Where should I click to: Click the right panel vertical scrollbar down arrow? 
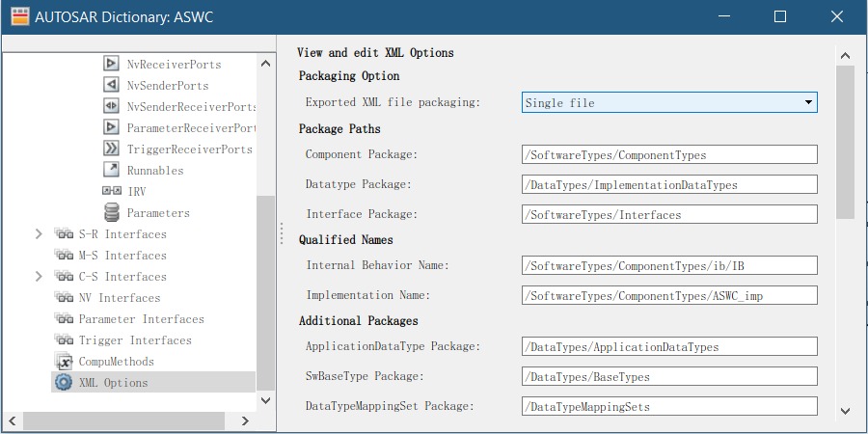(845, 410)
